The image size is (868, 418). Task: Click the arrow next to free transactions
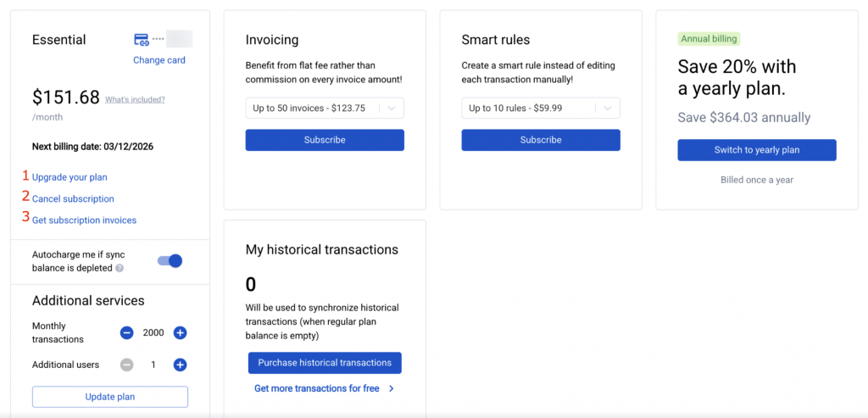(391, 388)
